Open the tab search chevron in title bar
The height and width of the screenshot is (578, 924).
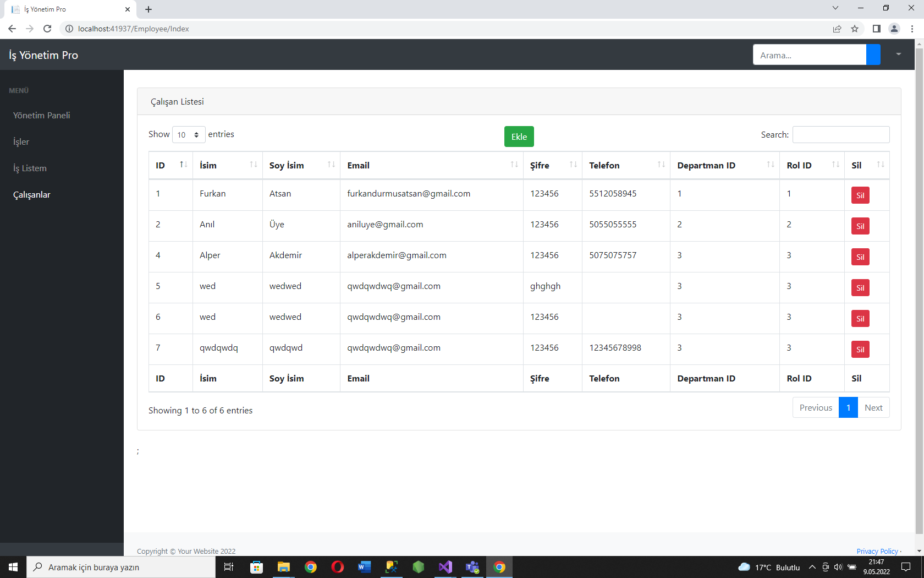[835, 8]
